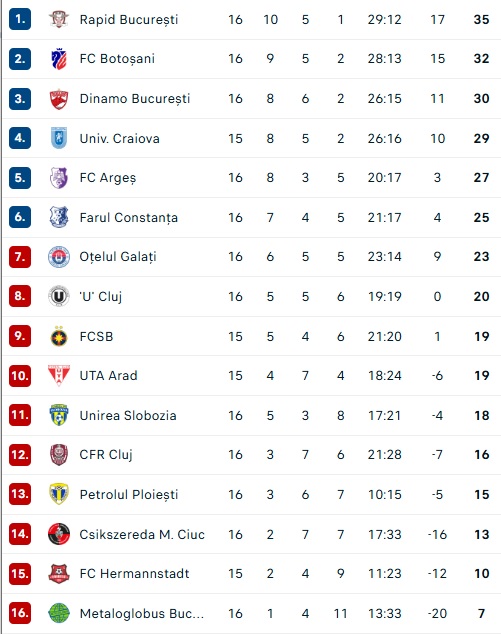
Task: Click the FCSB star crest
Action: (x=59, y=336)
